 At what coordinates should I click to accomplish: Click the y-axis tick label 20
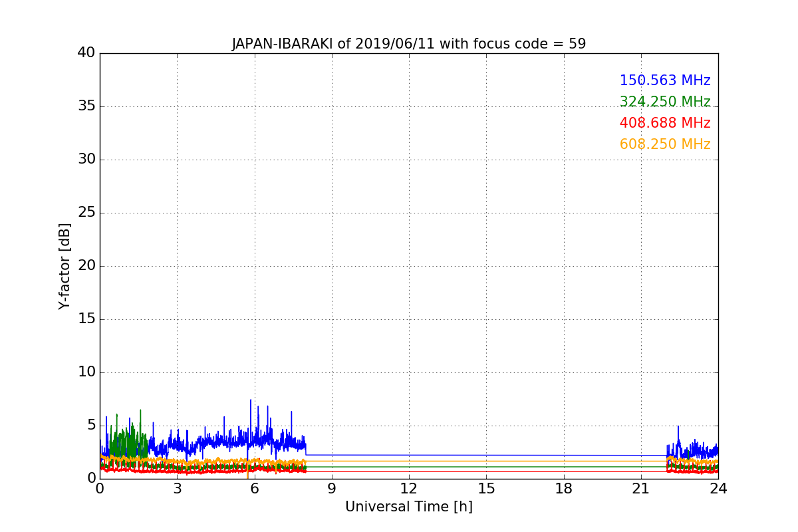[86, 265]
